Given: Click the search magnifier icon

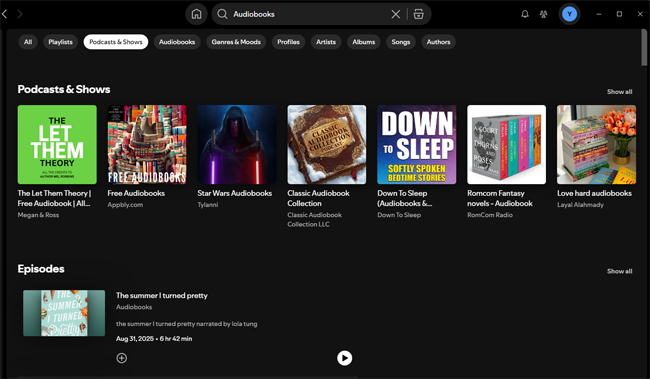Looking at the screenshot, I should point(222,14).
